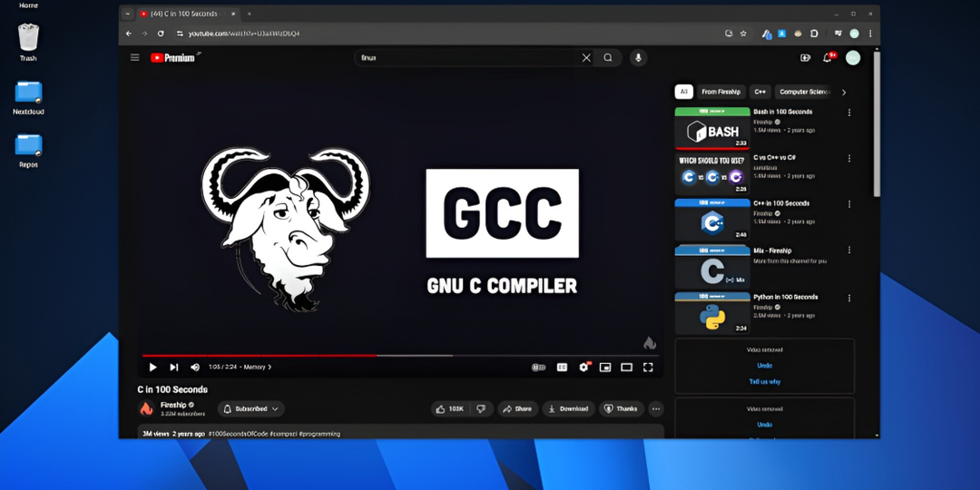
Task: Open Fireship channel name link
Action: click(x=173, y=405)
